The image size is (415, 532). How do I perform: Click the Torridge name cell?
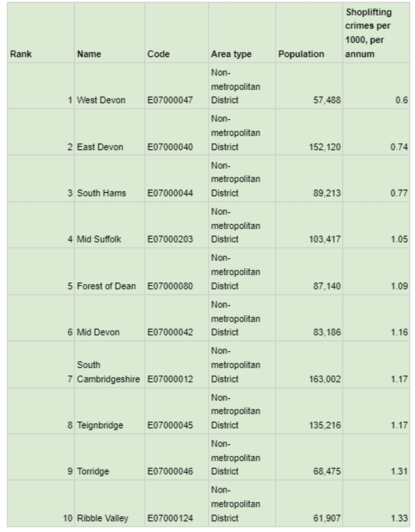[x=93, y=471]
